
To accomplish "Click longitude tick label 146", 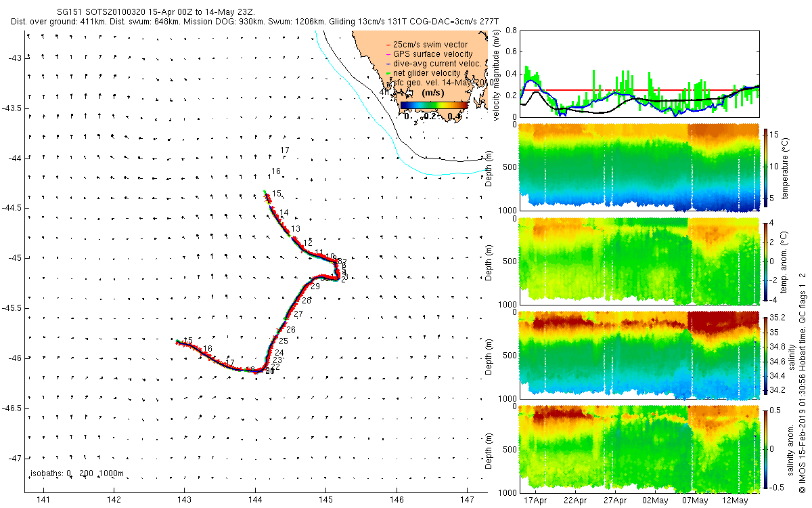I will coord(397,500).
